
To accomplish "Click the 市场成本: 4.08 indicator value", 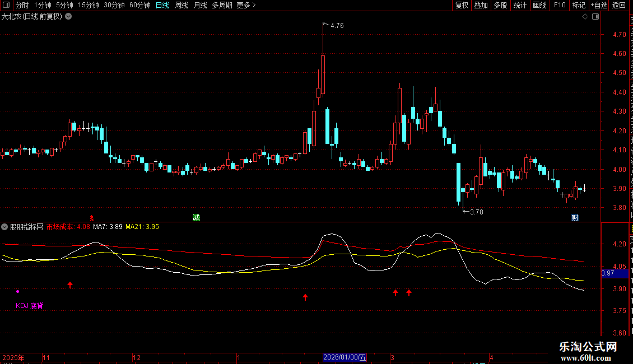I will (68, 227).
